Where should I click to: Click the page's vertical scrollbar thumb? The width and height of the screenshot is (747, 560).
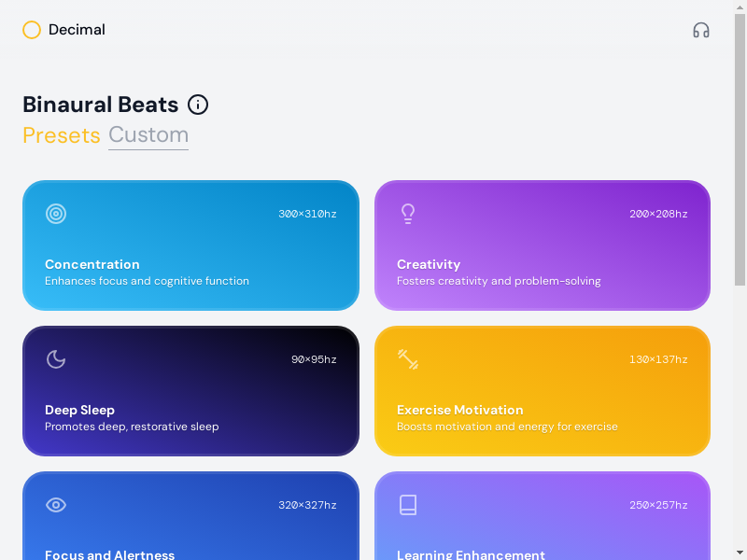[740, 149]
